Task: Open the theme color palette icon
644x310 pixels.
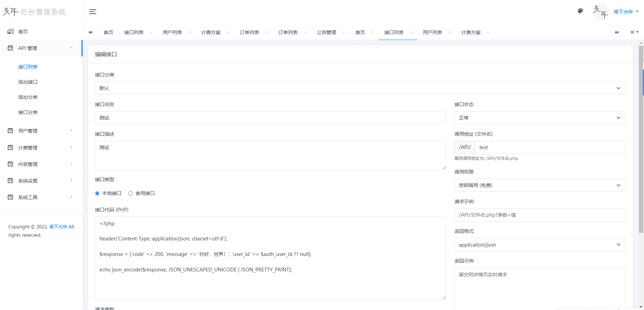Action: tap(580, 11)
